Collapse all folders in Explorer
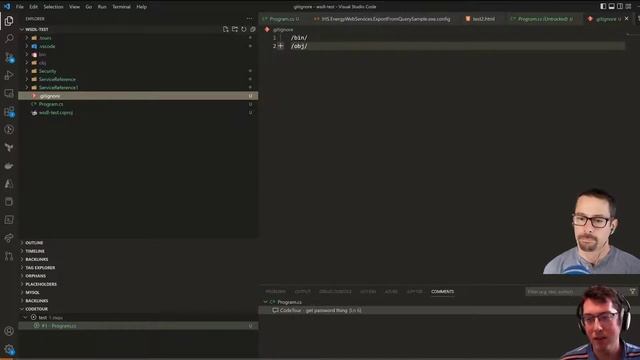The height and width of the screenshot is (360, 640). tap(253, 29)
